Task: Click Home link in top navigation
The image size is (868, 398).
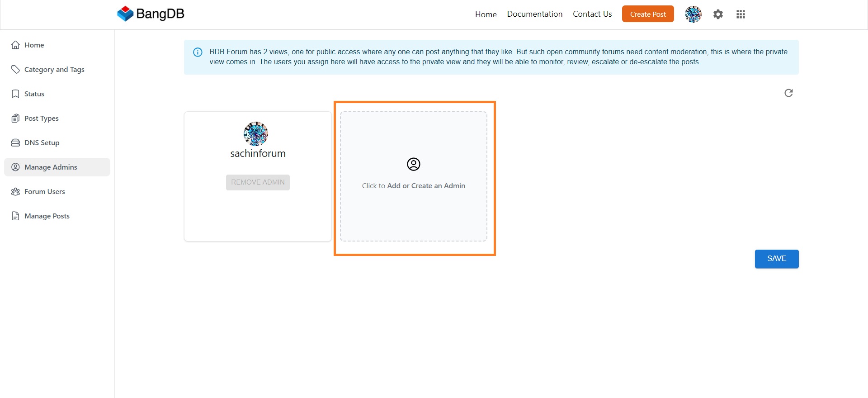Action: pyautogui.click(x=486, y=14)
